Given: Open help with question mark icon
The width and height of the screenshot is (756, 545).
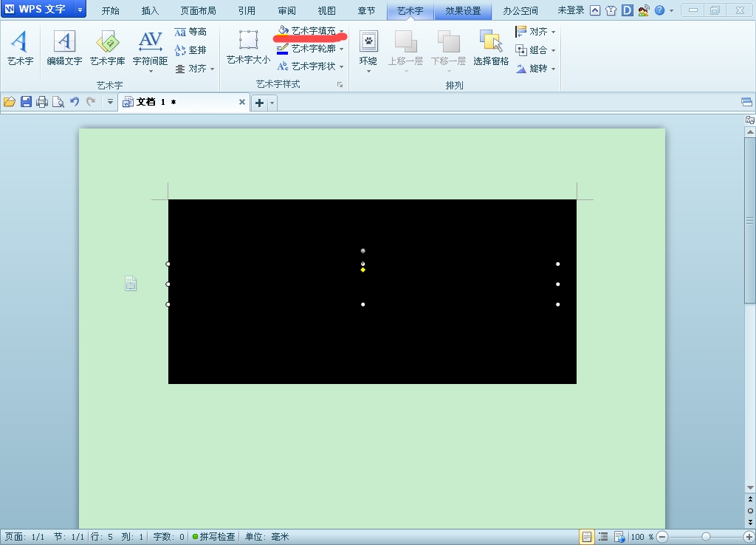Looking at the screenshot, I should [x=659, y=10].
